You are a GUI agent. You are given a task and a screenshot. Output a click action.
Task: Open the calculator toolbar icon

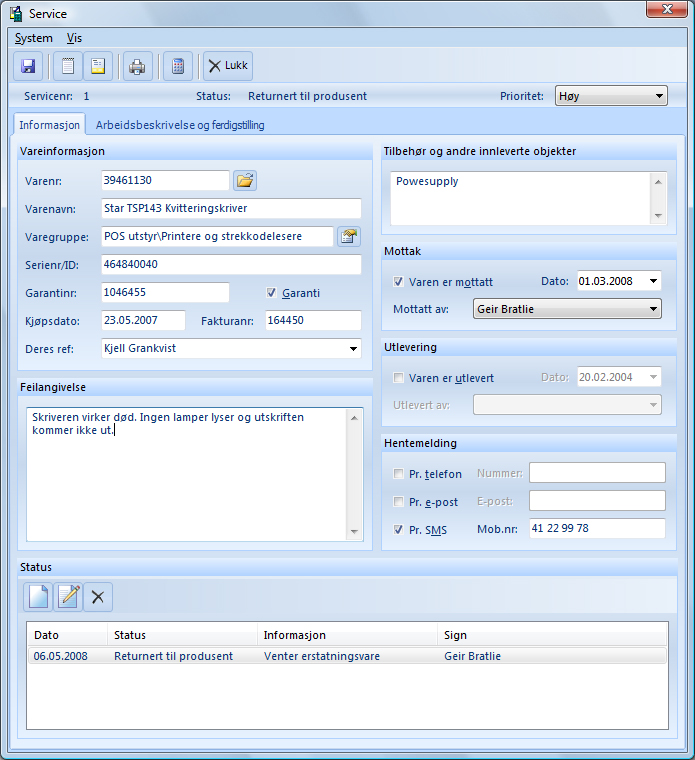pyautogui.click(x=177, y=66)
